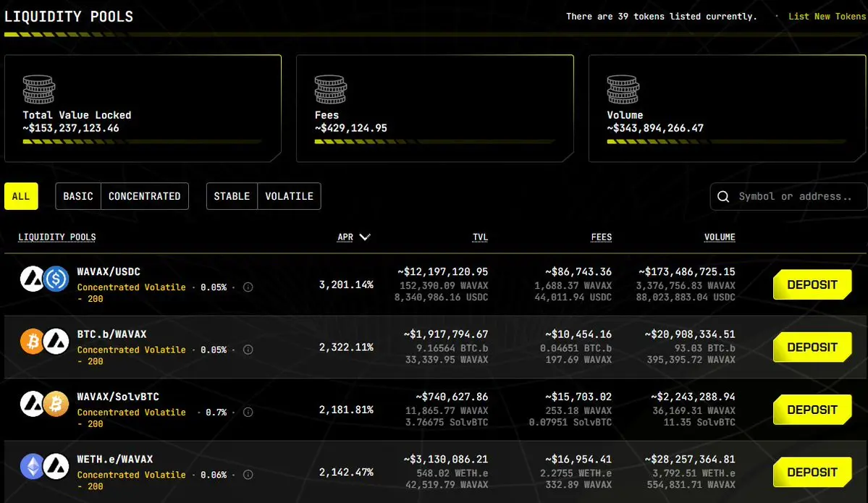Click the ~$173,486,725.15 volume value
868x503 pixels.
pyautogui.click(x=687, y=271)
